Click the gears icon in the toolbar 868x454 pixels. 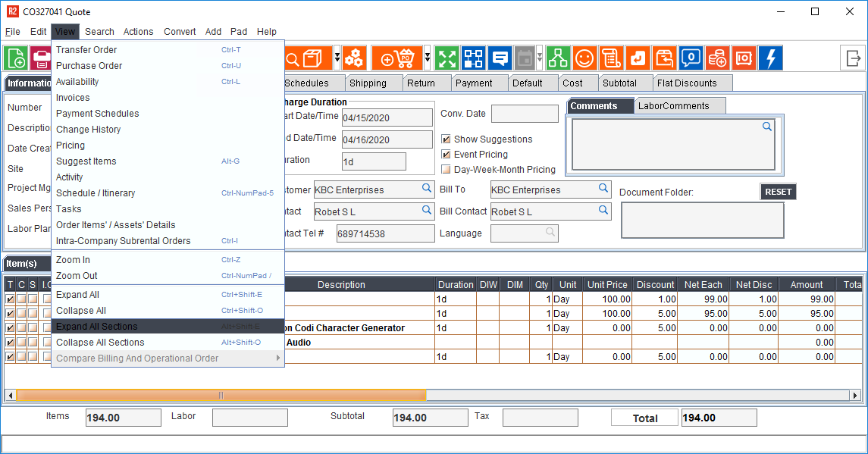[x=354, y=58]
